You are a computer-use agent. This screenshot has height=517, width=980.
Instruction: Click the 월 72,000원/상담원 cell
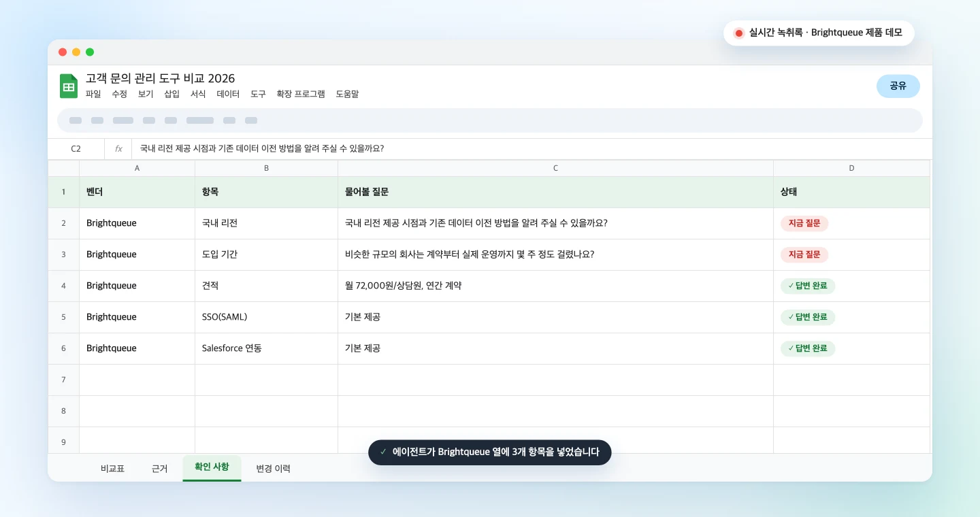tap(556, 286)
